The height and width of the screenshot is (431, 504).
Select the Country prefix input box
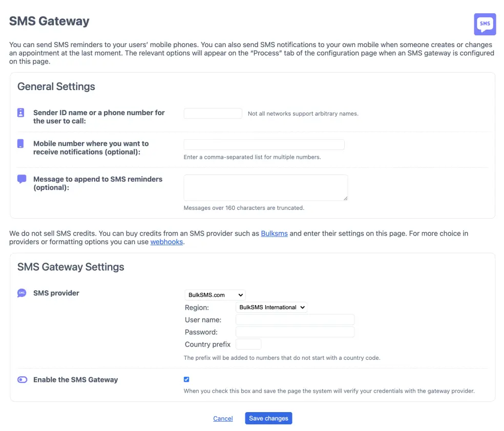click(x=248, y=344)
